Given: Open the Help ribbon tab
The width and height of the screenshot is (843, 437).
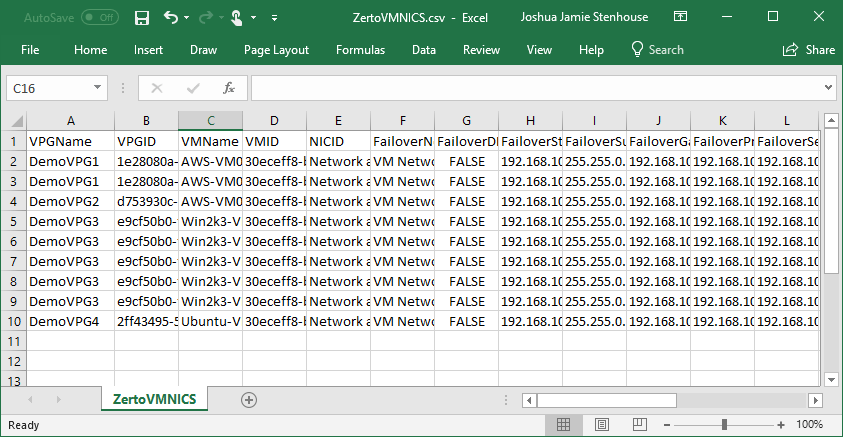Looking at the screenshot, I should point(591,50).
